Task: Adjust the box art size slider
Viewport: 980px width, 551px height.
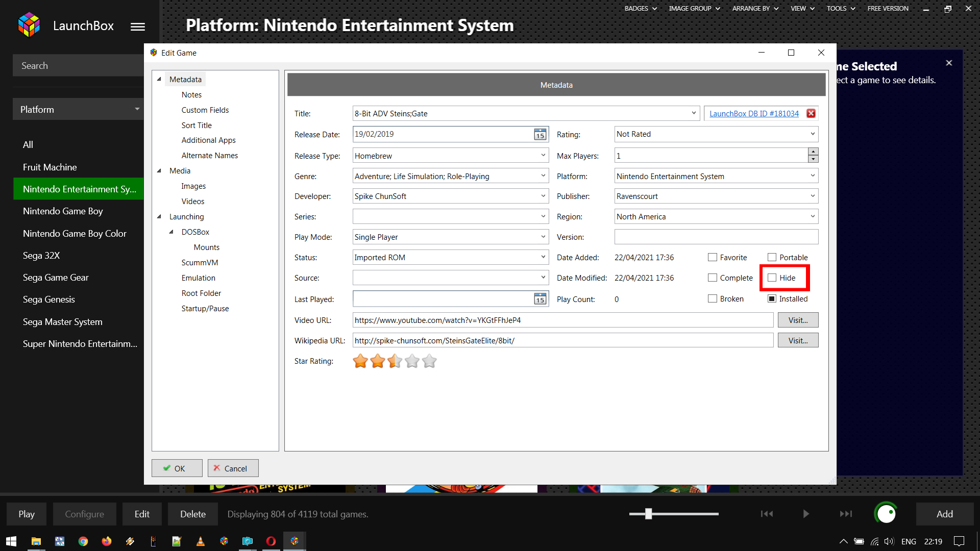Action: (648, 514)
